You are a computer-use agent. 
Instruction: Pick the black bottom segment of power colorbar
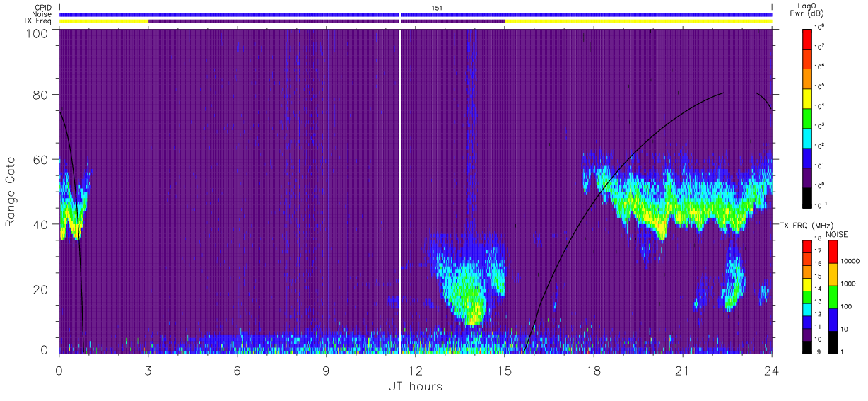[807, 197]
